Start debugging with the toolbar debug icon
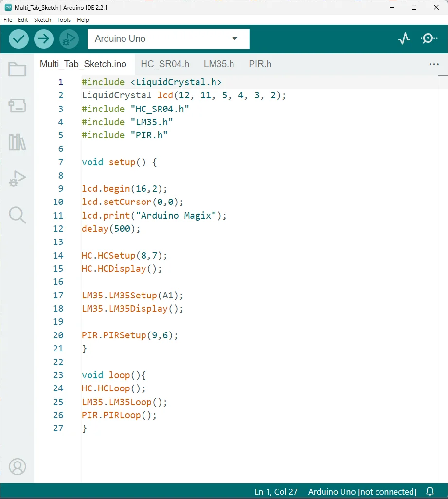The width and height of the screenshot is (448, 499). (x=69, y=39)
